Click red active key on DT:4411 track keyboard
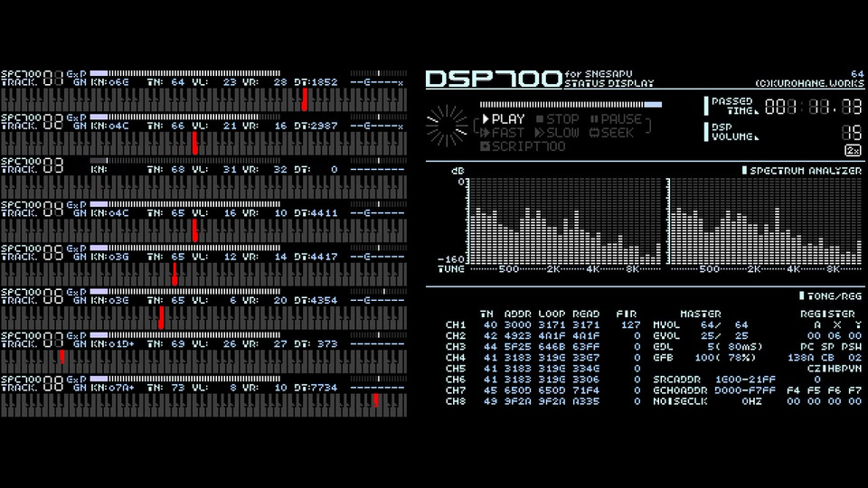Screen dimensions: 868x488 tap(195, 230)
